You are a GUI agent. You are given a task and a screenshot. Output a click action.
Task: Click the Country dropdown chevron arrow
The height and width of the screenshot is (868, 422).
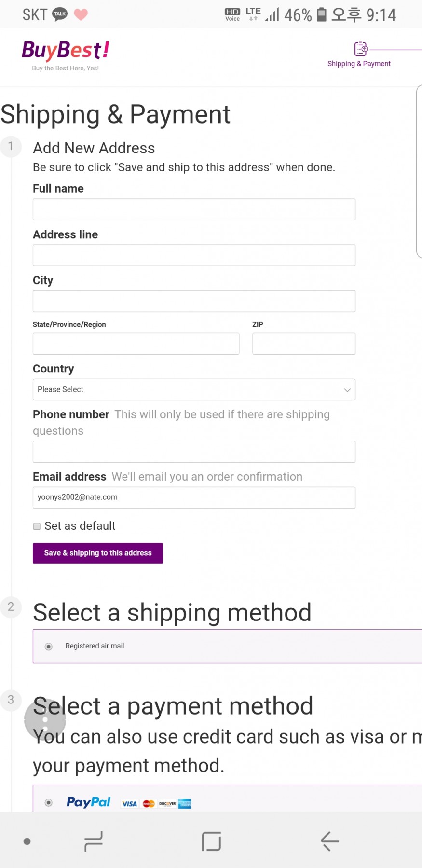tap(347, 390)
